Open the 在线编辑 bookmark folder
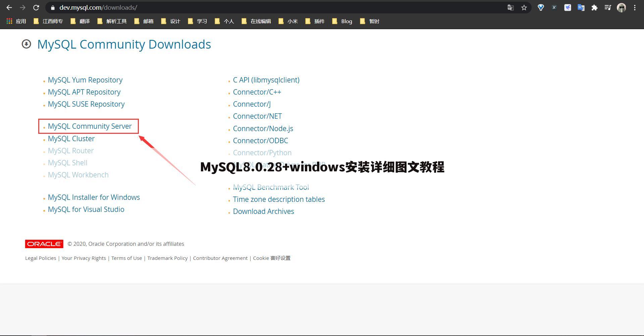This screenshot has height=336, width=644. pyautogui.click(x=256, y=21)
